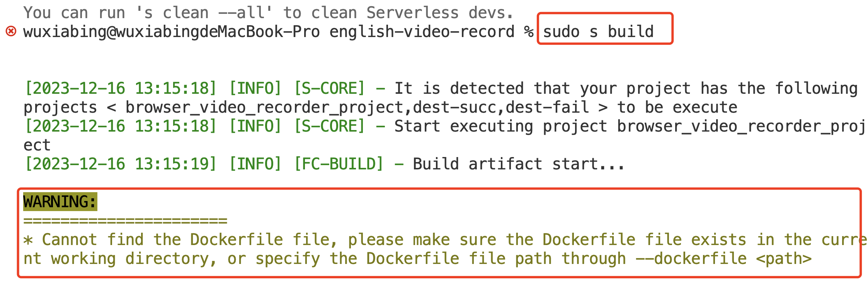
Task: Click the english-video-record directory name in prompt
Action: [422, 32]
